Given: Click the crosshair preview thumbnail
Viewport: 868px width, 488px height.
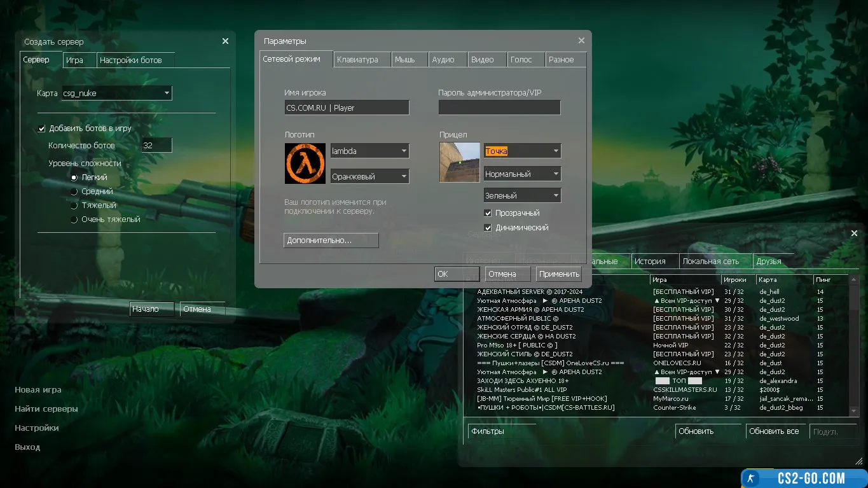Looking at the screenshot, I should tap(459, 162).
